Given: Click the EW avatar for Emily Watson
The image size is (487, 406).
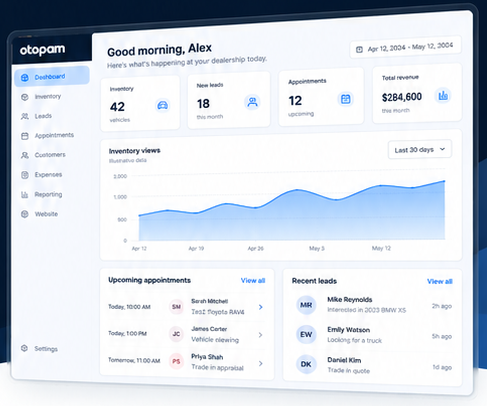Looking at the screenshot, I should (x=306, y=335).
